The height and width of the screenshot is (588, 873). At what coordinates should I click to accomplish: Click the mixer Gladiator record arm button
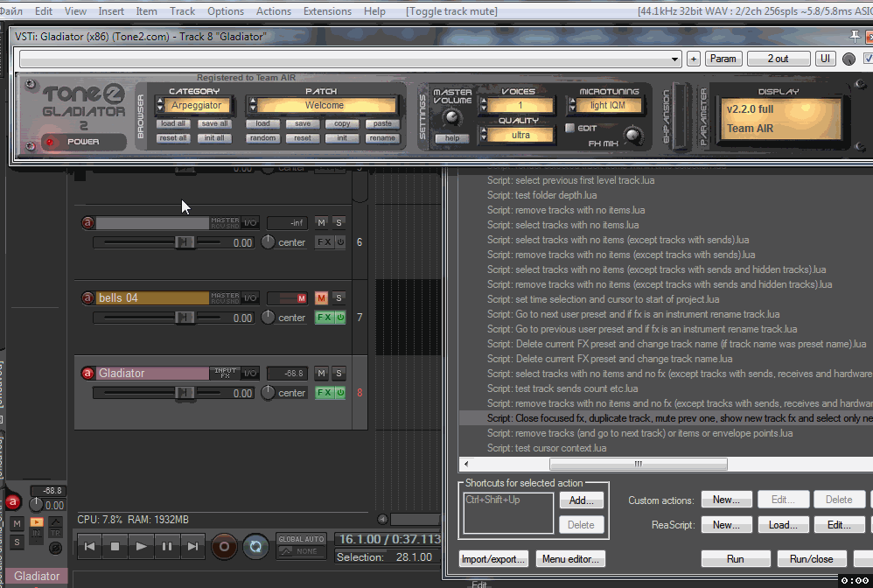[13, 502]
